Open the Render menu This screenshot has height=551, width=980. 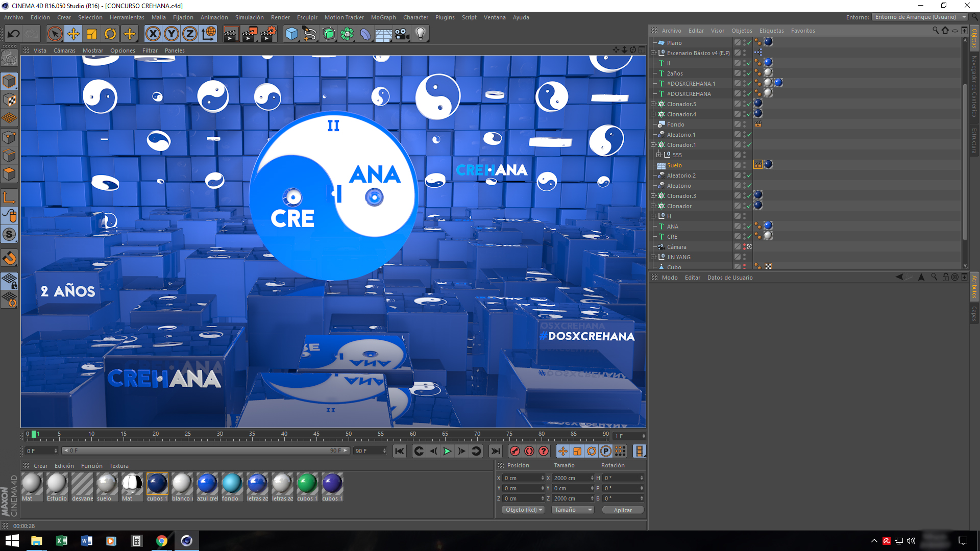280,17
